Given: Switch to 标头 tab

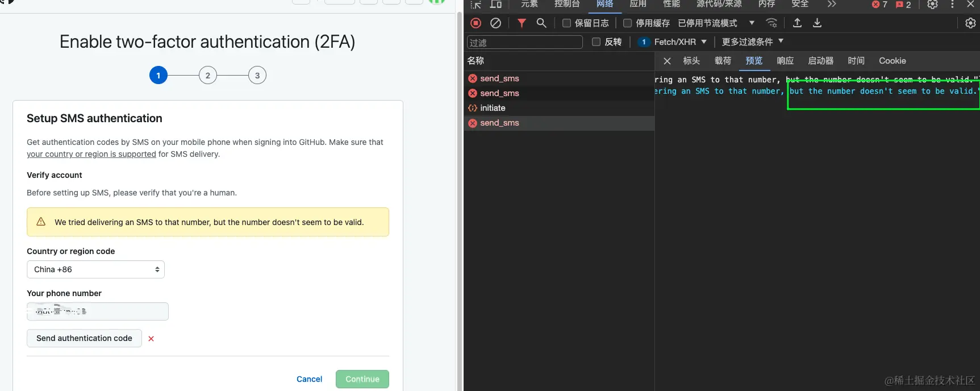Looking at the screenshot, I should point(691,61).
